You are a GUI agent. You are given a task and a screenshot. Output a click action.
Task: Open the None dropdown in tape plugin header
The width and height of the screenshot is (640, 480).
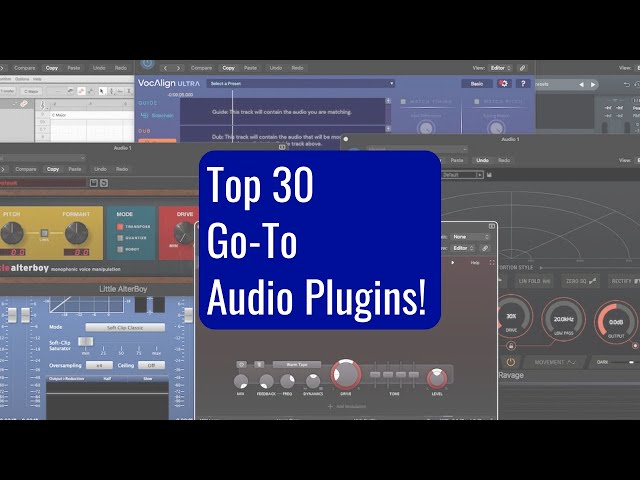point(470,237)
